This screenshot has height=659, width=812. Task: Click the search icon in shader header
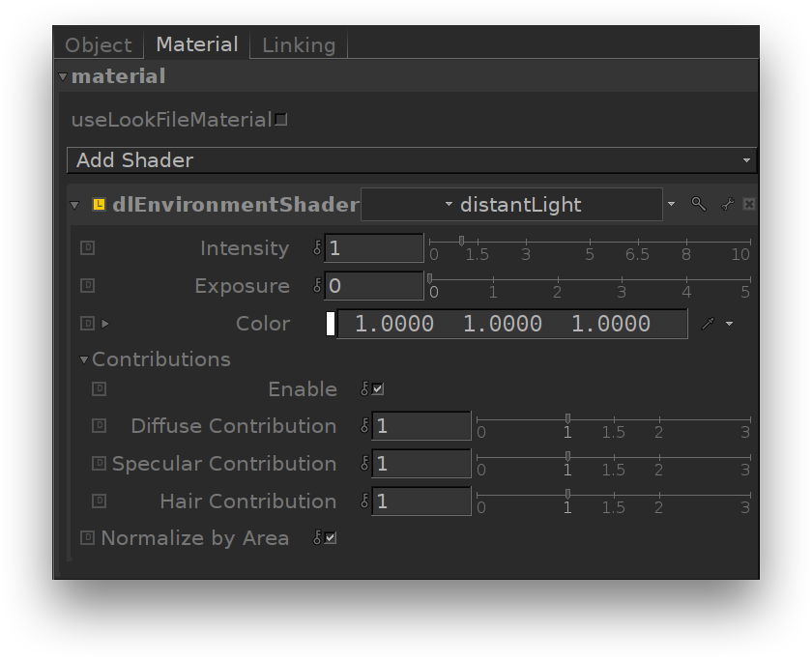tap(698, 204)
